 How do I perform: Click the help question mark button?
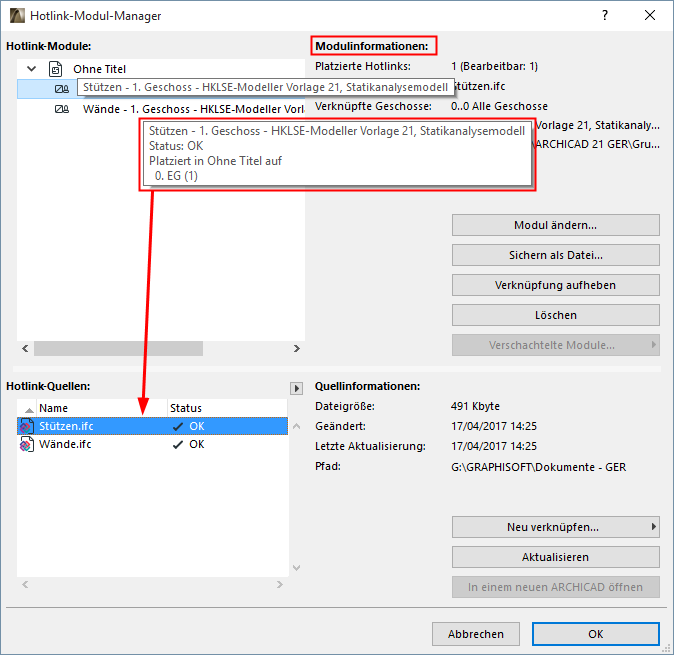(605, 15)
